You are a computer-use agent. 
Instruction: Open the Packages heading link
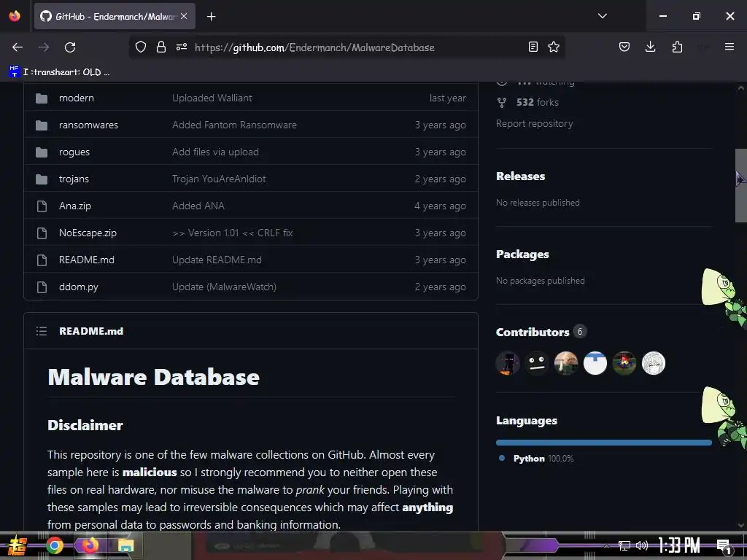tap(522, 254)
